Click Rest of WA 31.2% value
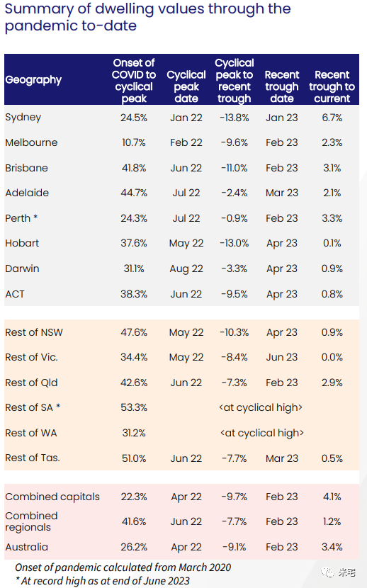This screenshot has width=367, height=588. 134,433
